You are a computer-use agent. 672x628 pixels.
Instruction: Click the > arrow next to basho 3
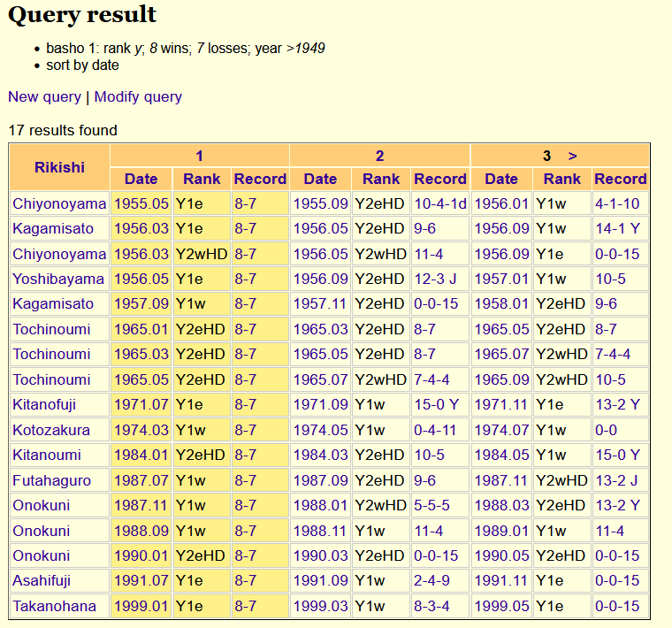(x=573, y=156)
